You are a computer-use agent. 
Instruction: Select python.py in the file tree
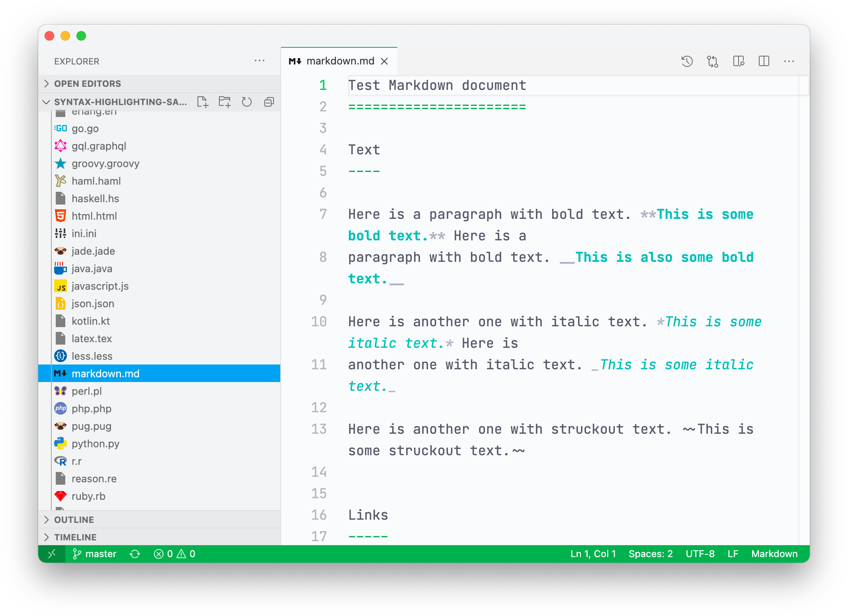click(x=95, y=444)
